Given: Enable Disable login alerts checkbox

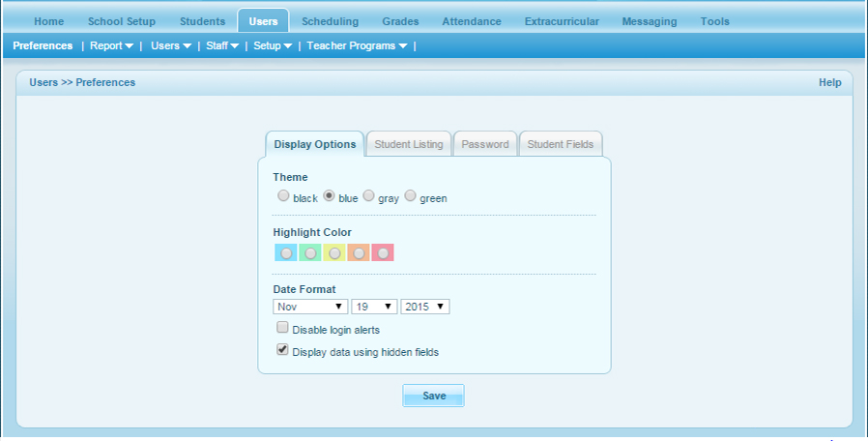Looking at the screenshot, I should [283, 329].
